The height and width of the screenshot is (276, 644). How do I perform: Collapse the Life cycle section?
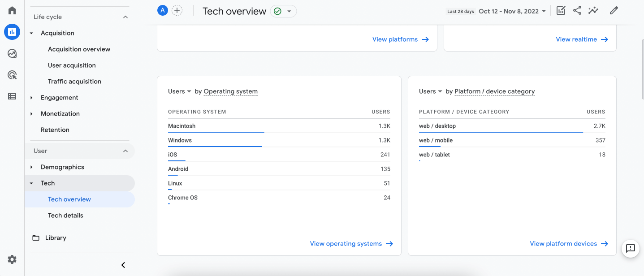coord(125,17)
